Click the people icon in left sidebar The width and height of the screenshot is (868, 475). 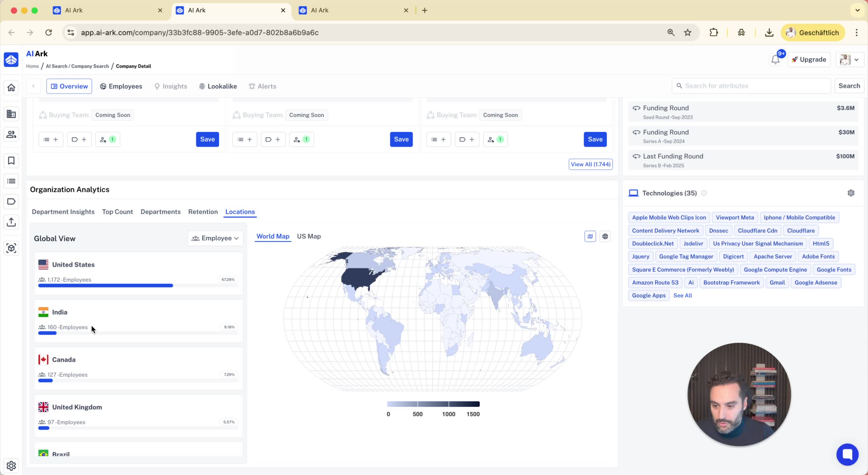pos(11,134)
